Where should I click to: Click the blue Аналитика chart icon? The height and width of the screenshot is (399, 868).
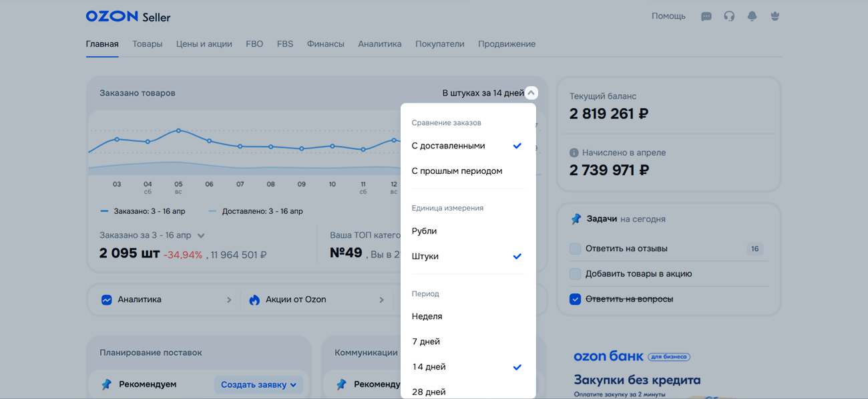coord(107,300)
